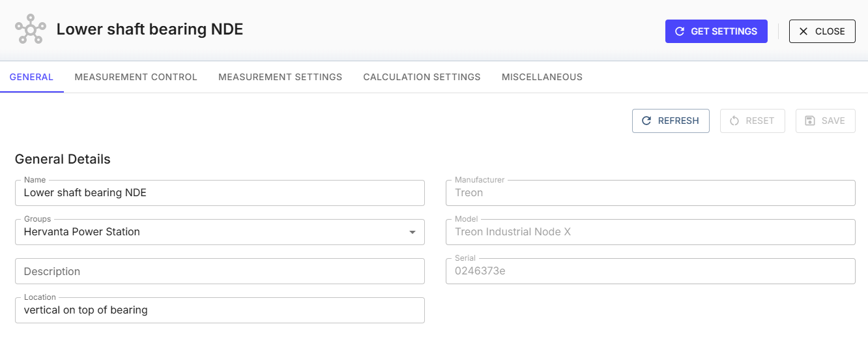The height and width of the screenshot is (337, 868).
Task: Click the General Details section heading
Action: pos(63,159)
